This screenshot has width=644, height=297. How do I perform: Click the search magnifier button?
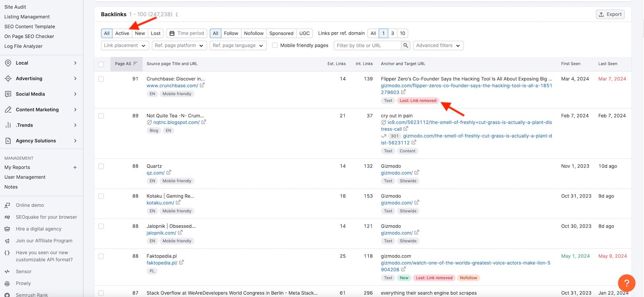[x=406, y=46]
